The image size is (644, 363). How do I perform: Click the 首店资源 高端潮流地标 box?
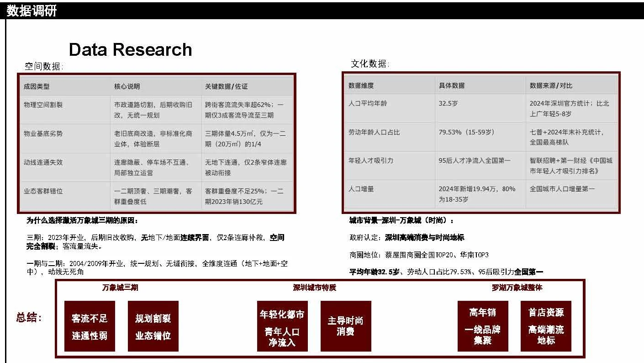[x=546, y=326]
